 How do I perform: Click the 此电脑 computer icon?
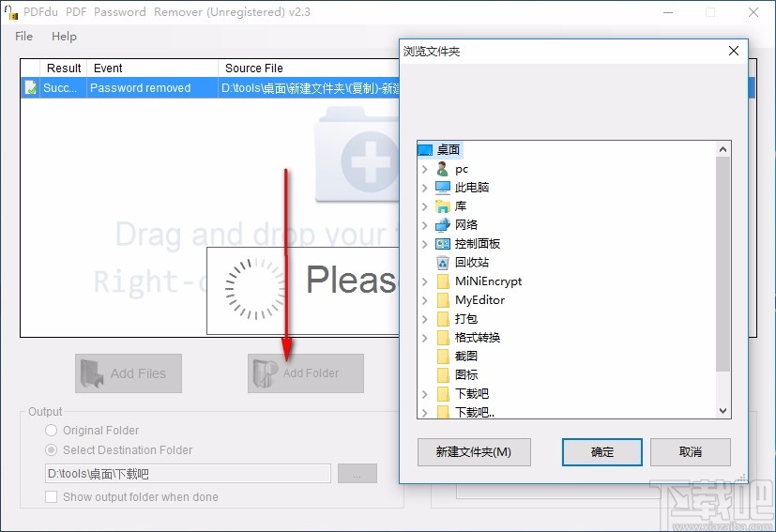point(443,188)
